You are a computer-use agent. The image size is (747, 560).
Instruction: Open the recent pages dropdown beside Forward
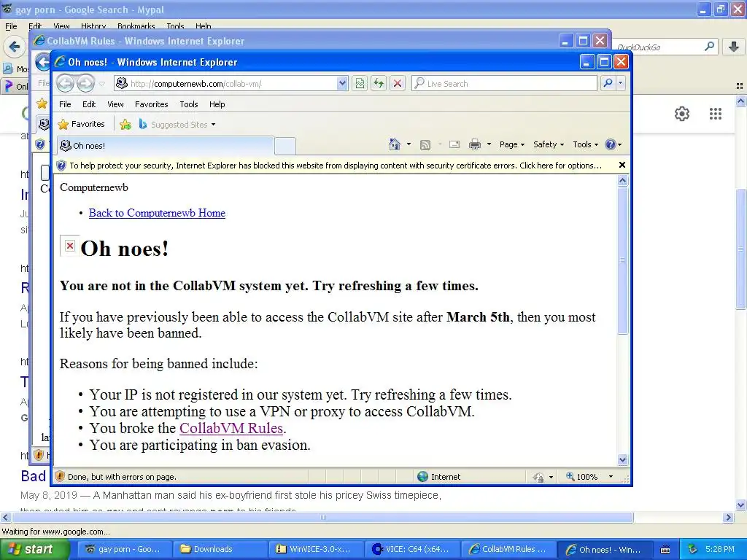click(x=102, y=84)
